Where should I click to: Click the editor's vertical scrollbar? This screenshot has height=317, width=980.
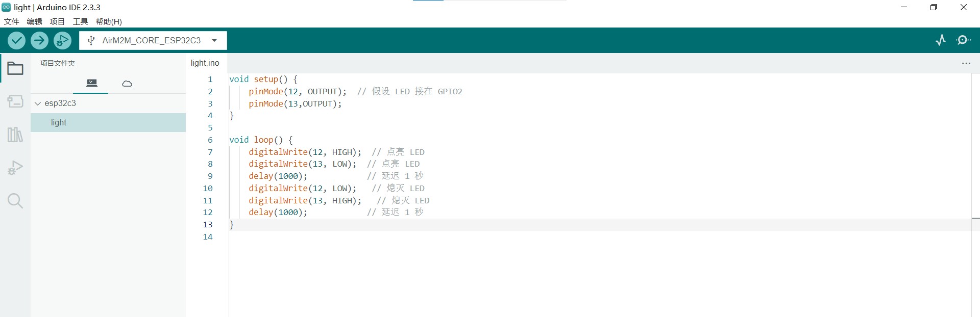[975, 153]
